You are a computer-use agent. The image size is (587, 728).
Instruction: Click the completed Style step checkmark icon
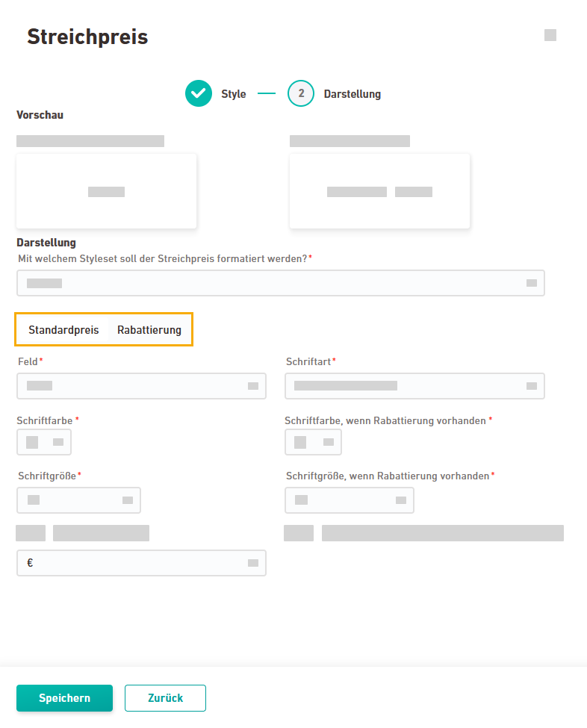point(199,93)
